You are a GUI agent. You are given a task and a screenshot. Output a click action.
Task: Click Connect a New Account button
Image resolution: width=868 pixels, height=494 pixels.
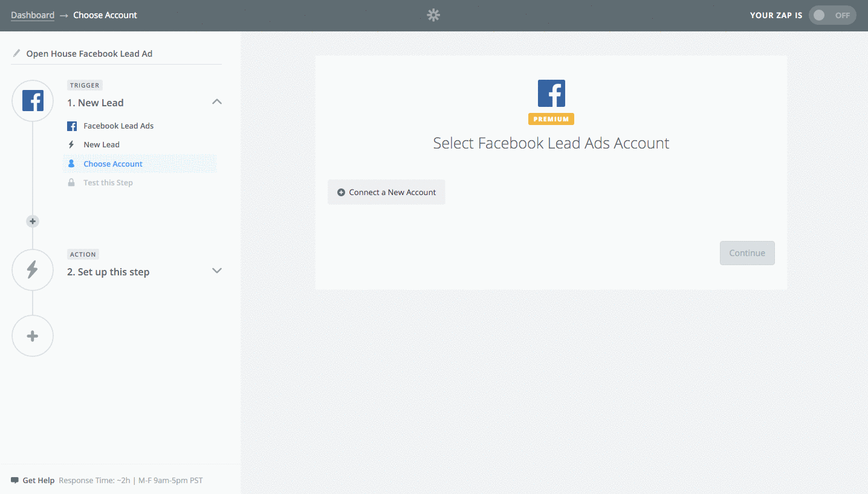point(386,192)
